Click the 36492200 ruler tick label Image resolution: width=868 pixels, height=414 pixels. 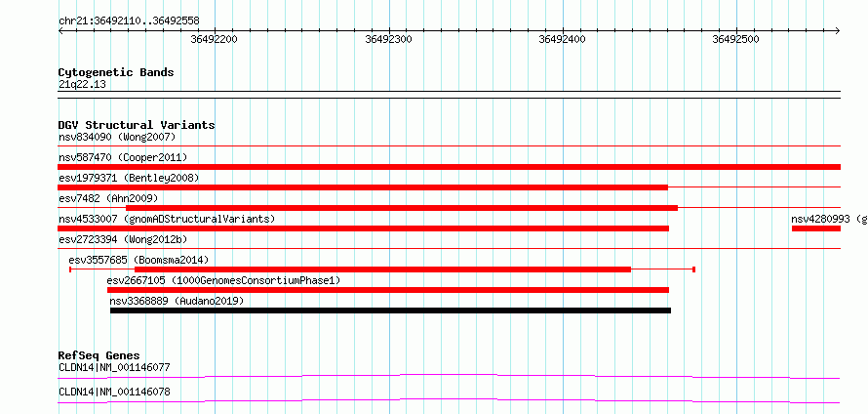(x=214, y=39)
